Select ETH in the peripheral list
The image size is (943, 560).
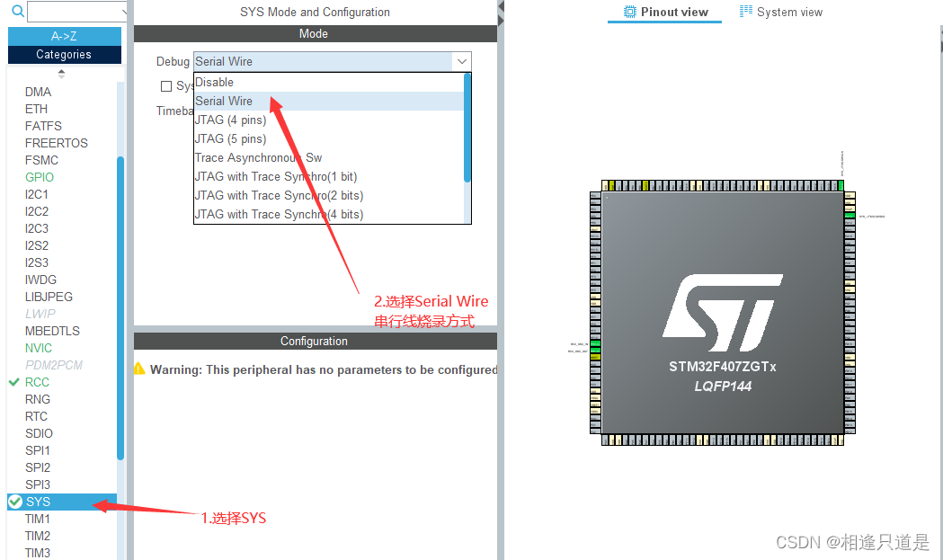[36, 109]
